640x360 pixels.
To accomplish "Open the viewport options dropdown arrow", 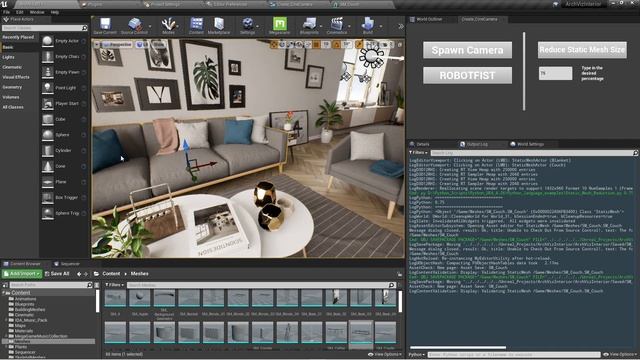I will pos(97,44).
